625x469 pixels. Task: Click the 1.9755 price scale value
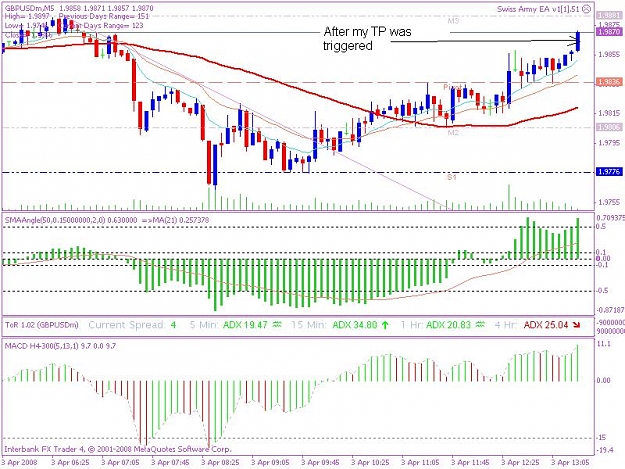point(609,202)
